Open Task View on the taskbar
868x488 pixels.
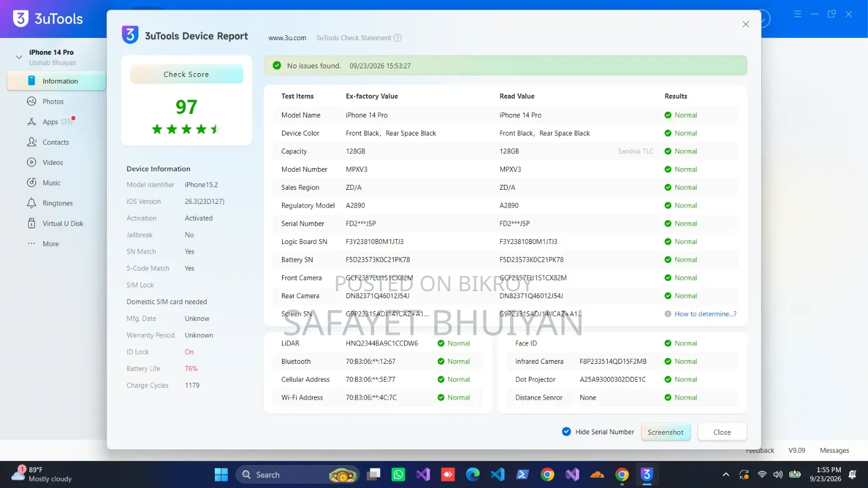pos(373,475)
